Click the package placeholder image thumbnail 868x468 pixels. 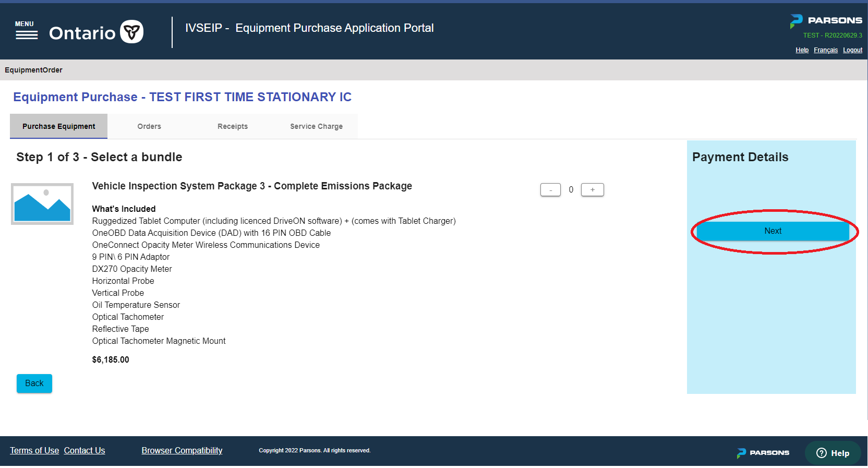pyautogui.click(x=42, y=204)
